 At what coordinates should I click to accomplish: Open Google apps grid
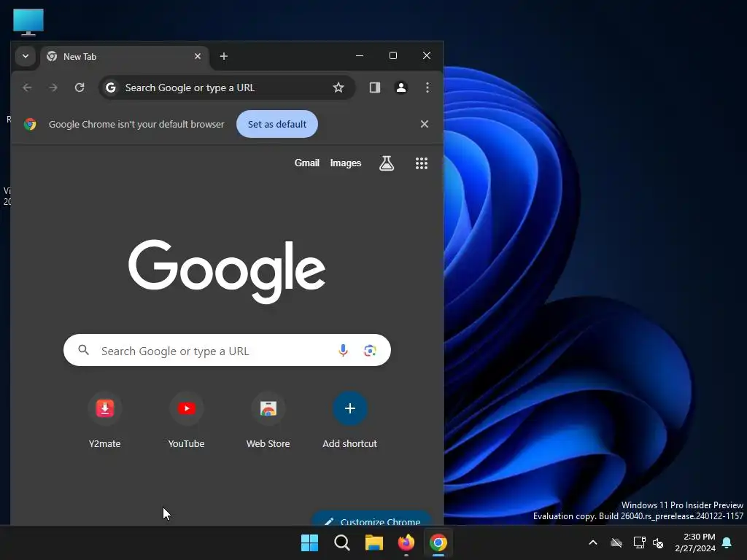(x=422, y=163)
